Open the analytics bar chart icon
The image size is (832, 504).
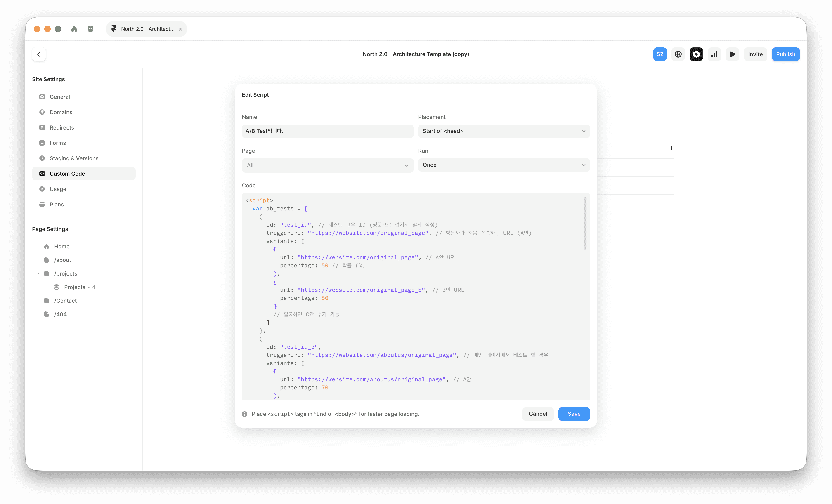(714, 54)
